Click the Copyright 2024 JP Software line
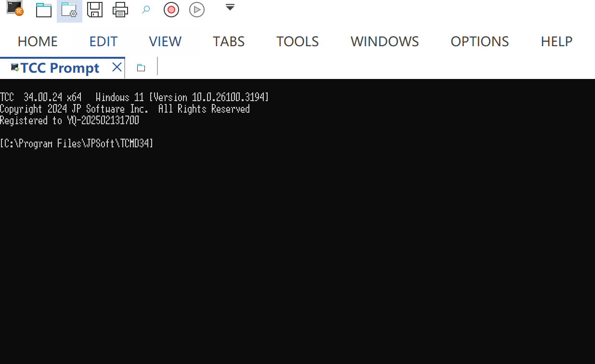595x364 pixels. [x=125, y=109]
